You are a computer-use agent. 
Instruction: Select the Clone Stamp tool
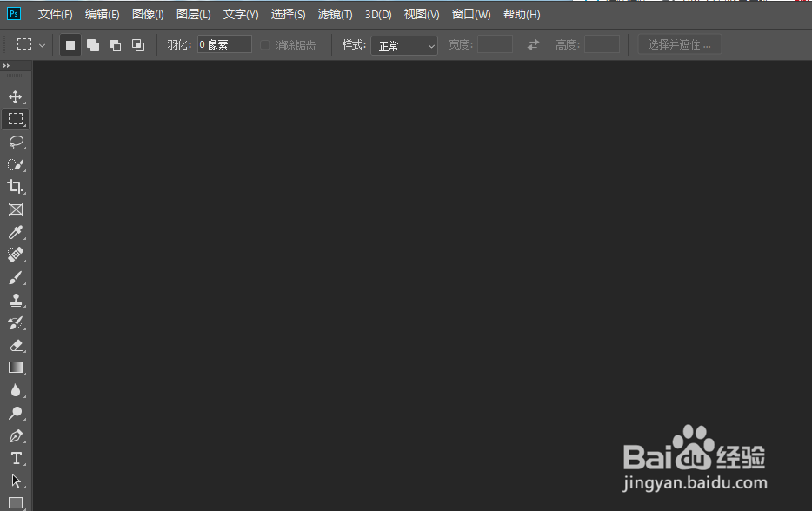(x=16, y=301)
